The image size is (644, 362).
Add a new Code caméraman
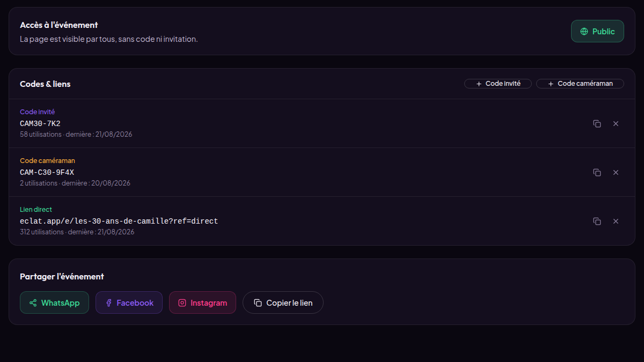(580, 84)
